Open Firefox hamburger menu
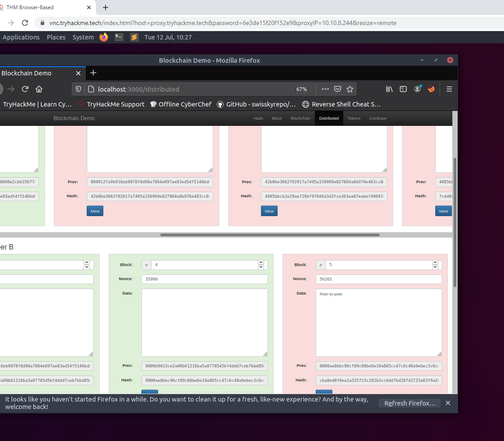Viewport: 504px width, 441px height. tap(449, 89)
